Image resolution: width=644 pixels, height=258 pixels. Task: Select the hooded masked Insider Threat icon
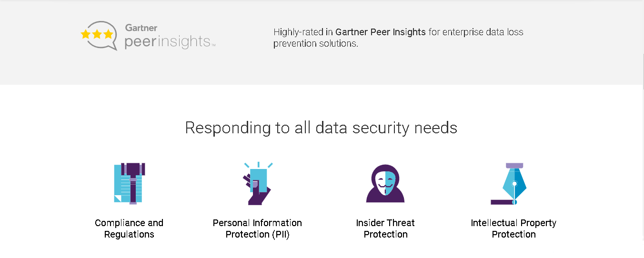tap(385, 184)
